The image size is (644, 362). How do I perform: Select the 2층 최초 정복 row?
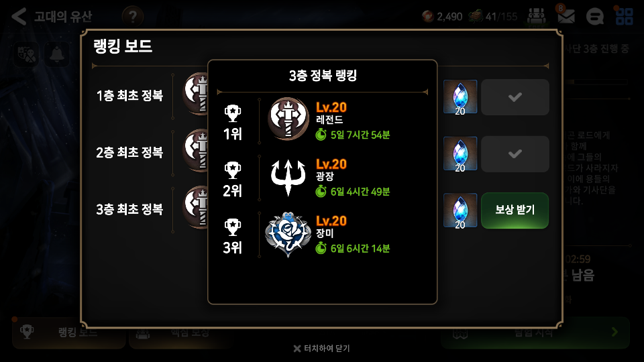321,153
